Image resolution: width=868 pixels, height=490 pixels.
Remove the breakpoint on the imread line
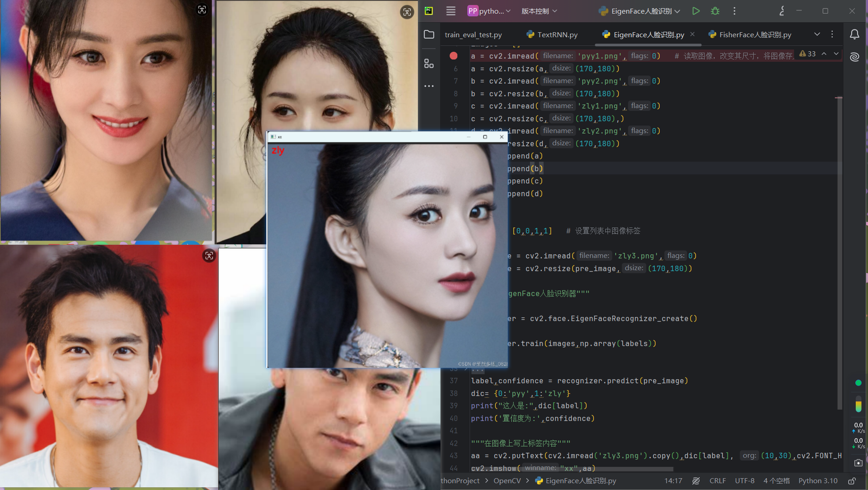click(x=453, y=56)
